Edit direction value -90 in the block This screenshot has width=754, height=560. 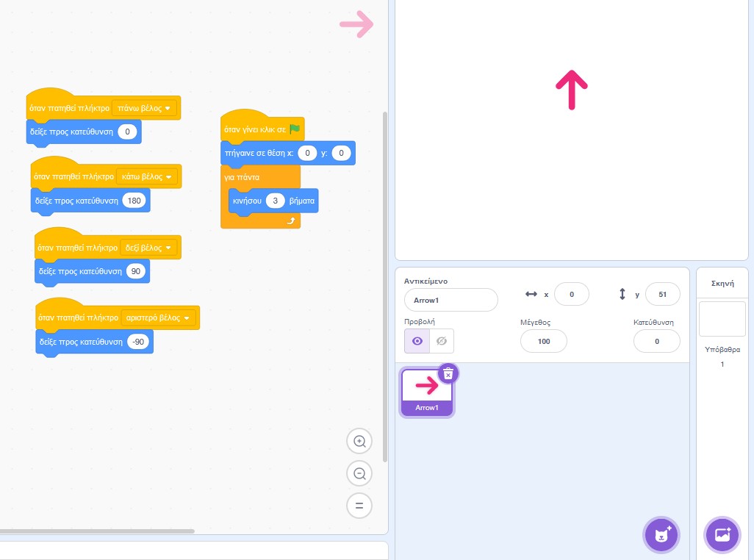pyautogui.click(x=138, y=342)
